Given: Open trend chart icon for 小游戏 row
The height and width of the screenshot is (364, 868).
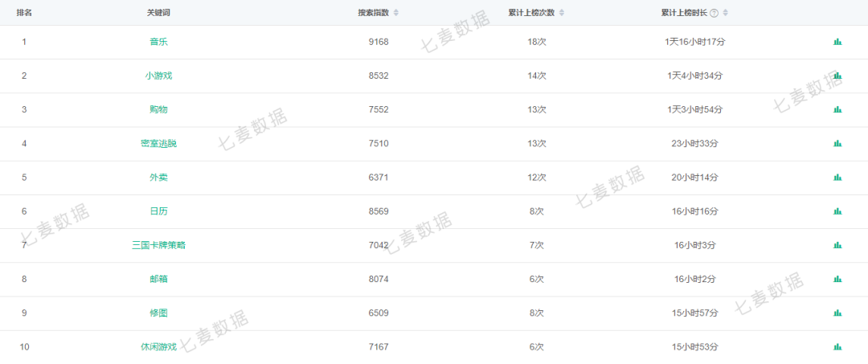Looking at the screenshot, I should pos(837,76).
